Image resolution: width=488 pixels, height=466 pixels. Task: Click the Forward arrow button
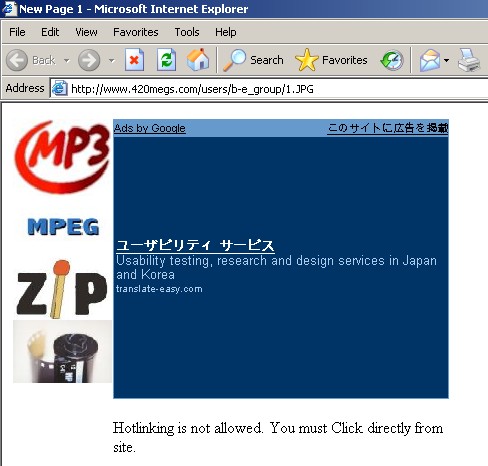pos(89,60)
